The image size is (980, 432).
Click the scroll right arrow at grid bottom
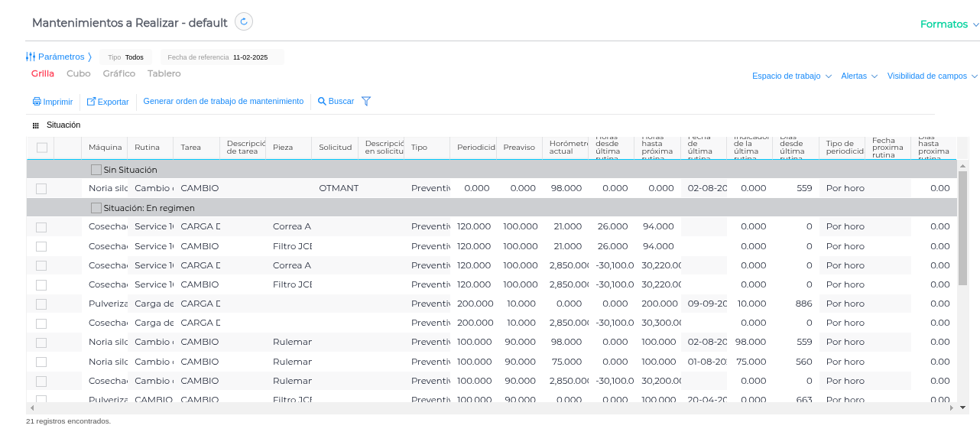coord(952,408)
